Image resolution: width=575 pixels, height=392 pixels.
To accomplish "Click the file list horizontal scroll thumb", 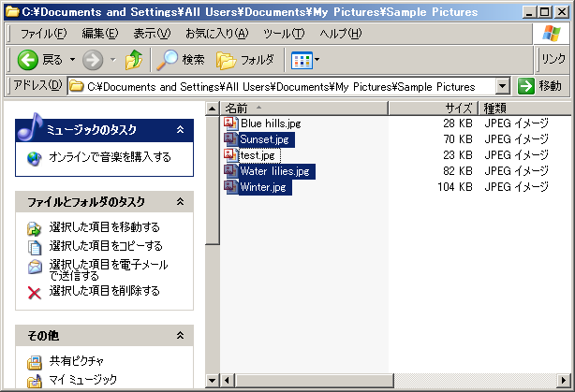I will point(314,380).
